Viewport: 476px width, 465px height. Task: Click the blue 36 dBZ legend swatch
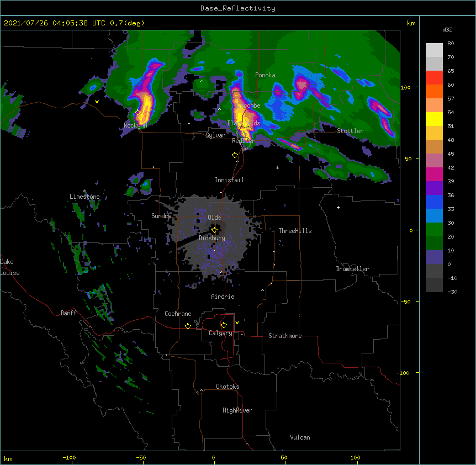434,202
